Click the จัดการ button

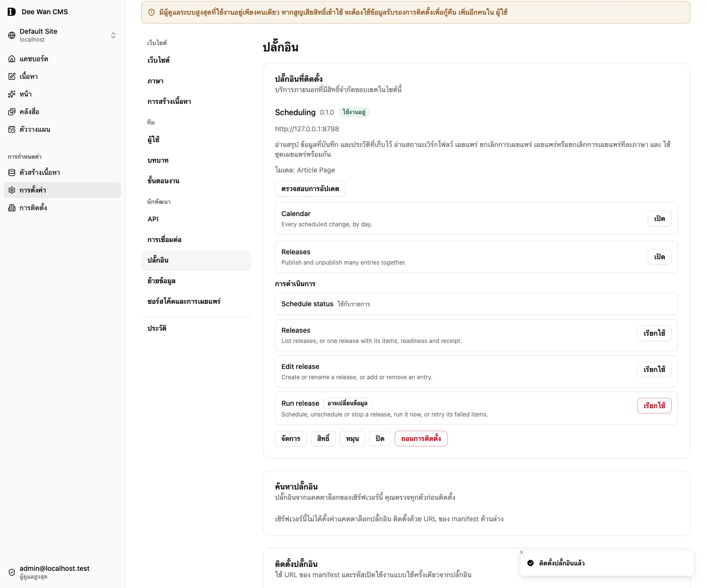click(x=291, y=439)
